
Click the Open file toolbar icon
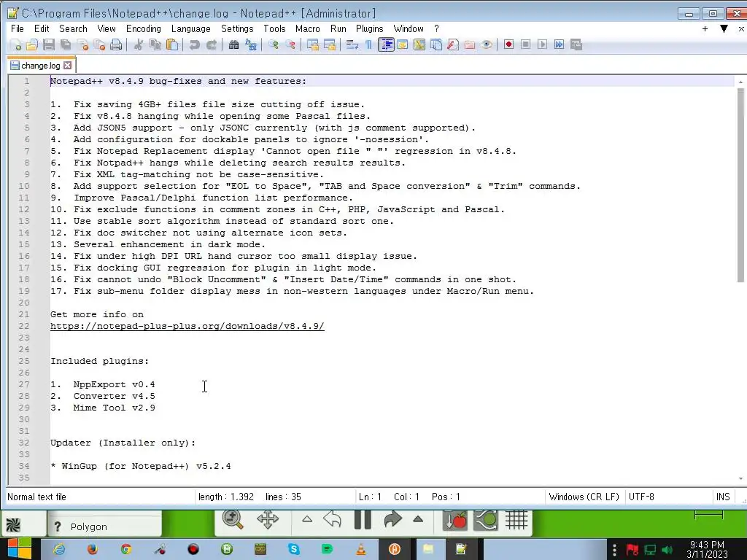click(32, 44)
